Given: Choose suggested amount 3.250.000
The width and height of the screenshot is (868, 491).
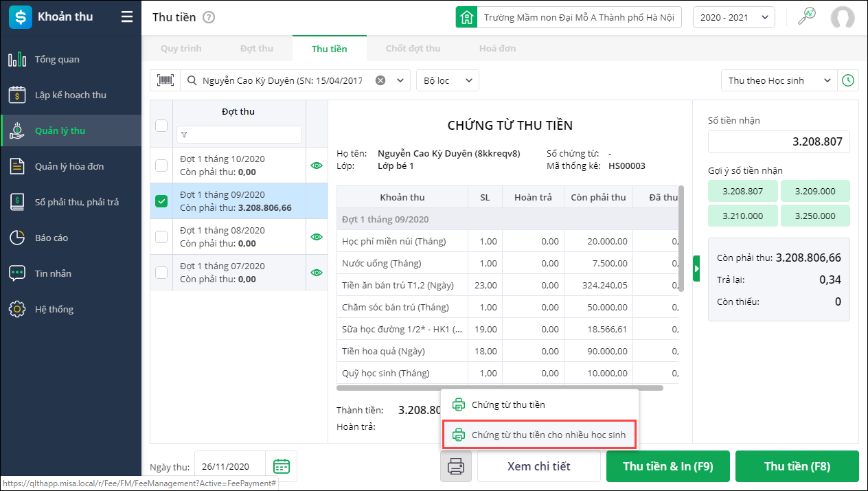Looking at the screenshot, I should click(815, 216).
